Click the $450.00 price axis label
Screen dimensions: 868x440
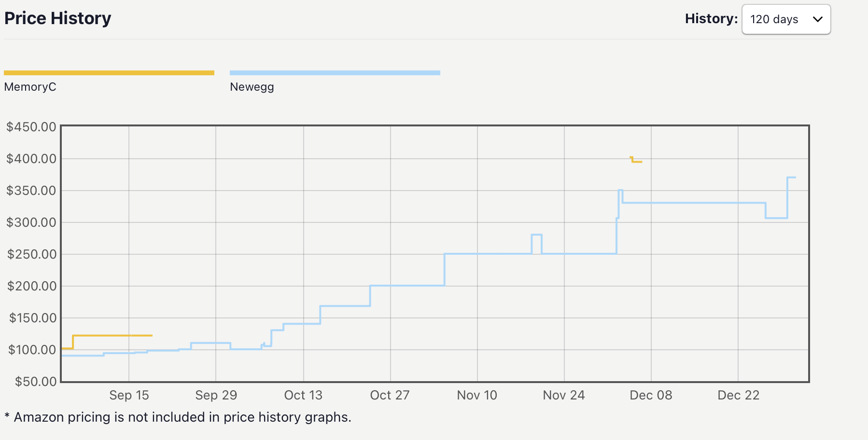point(31,127)
